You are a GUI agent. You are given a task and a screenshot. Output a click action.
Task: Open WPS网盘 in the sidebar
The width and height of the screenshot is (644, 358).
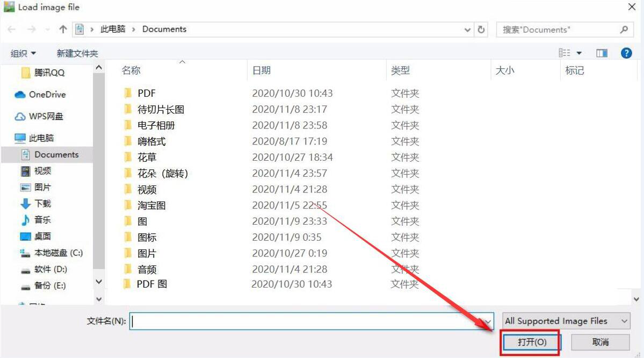[39, 116]
